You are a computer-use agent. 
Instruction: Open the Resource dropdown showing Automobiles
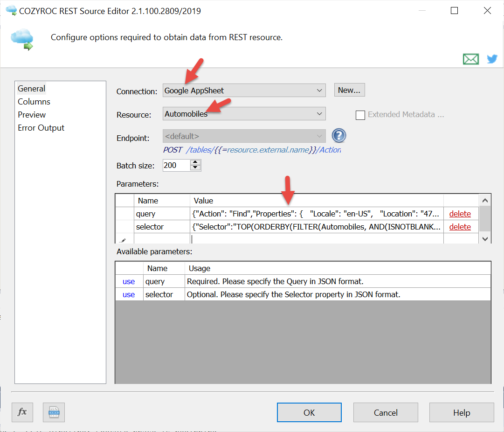tap(244, 113)
